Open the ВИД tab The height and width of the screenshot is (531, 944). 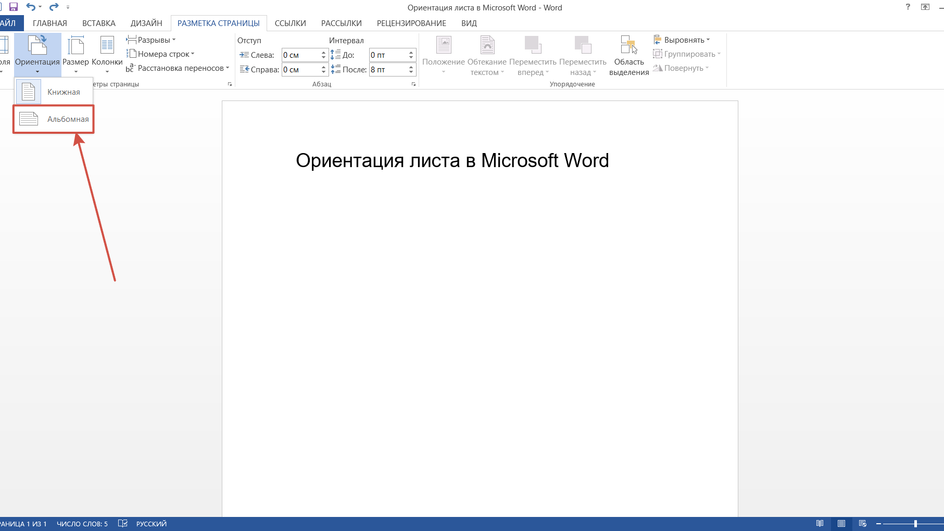469,23
